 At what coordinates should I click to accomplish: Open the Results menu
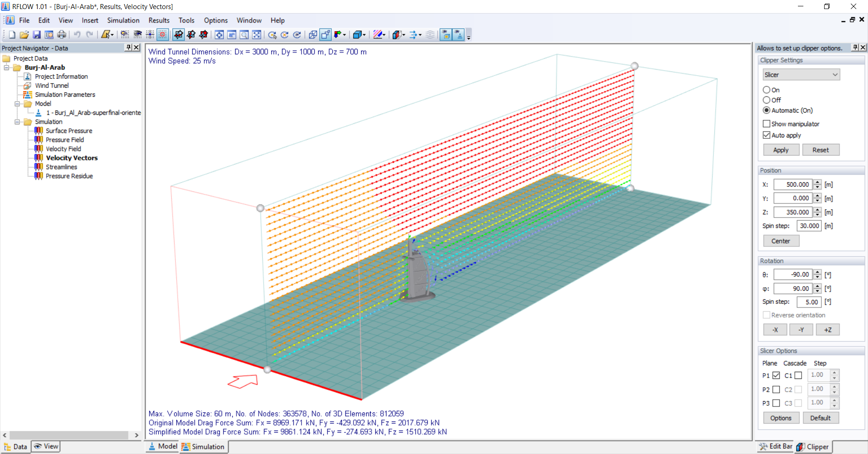click(159, 20)
